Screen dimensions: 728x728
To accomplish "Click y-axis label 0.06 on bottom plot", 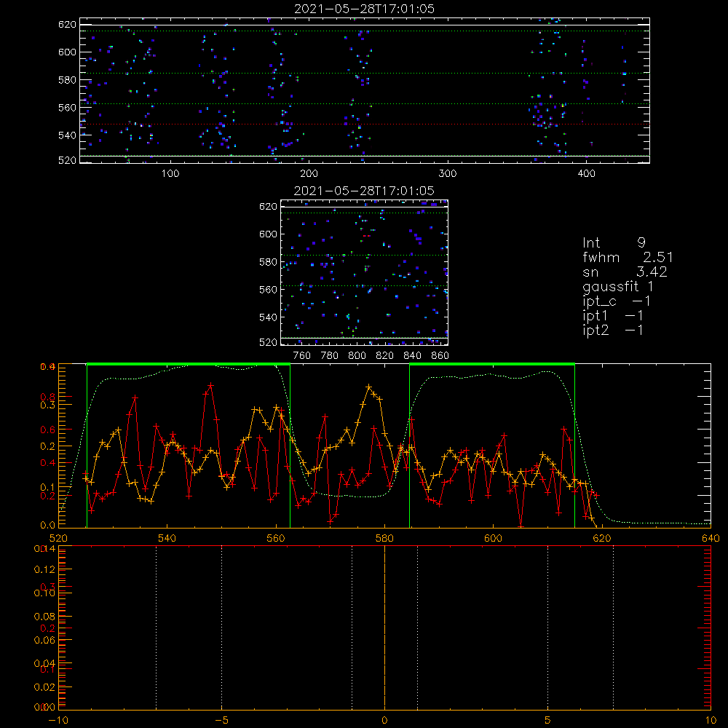I will (44, 640).
